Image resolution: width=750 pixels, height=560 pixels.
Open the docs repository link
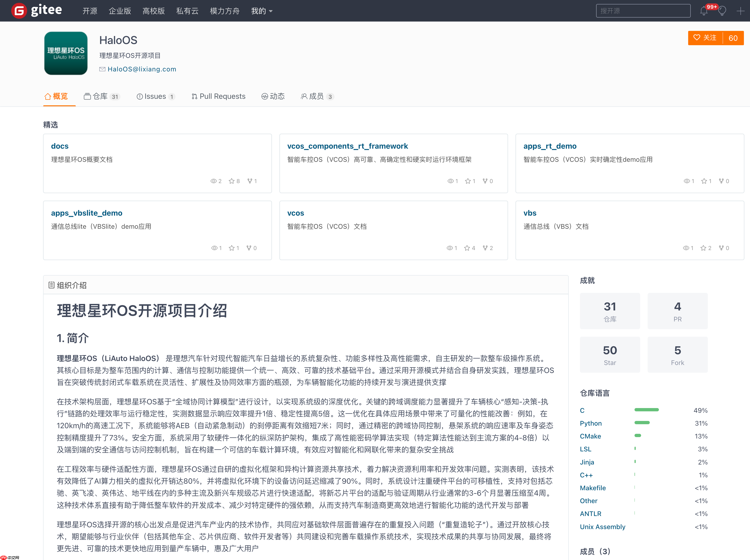click(60, 146)
